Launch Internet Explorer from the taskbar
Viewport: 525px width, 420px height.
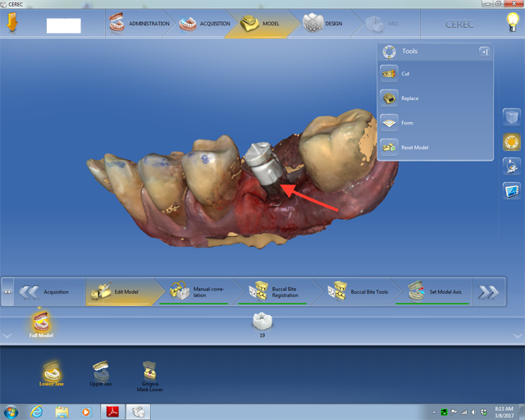(36, 412)
